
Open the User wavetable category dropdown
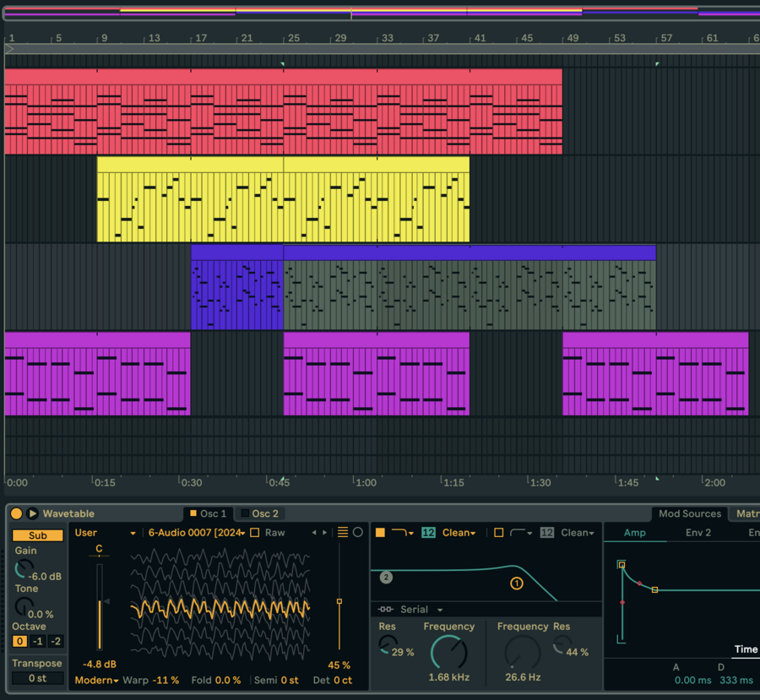coord(105,533)
